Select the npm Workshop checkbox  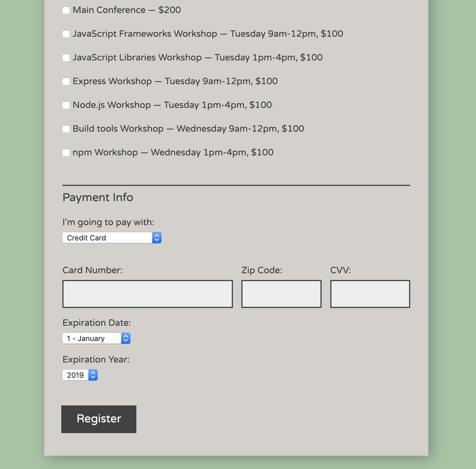66,153
